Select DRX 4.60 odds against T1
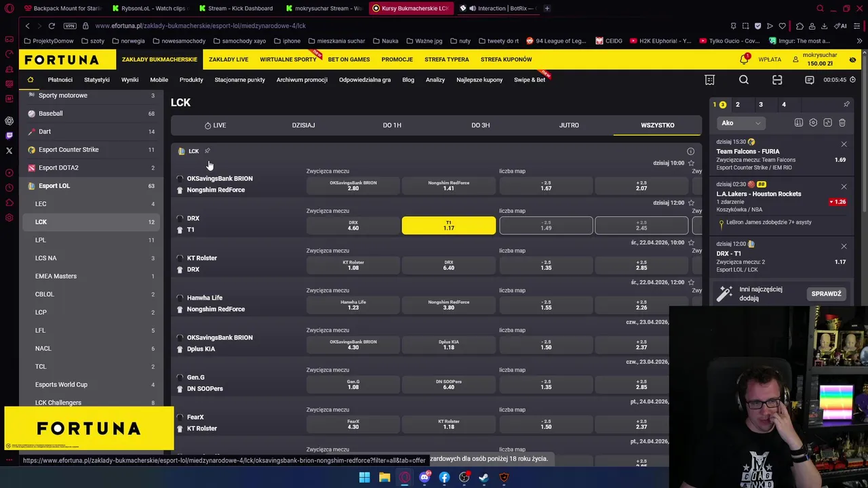 click(353, 226)
